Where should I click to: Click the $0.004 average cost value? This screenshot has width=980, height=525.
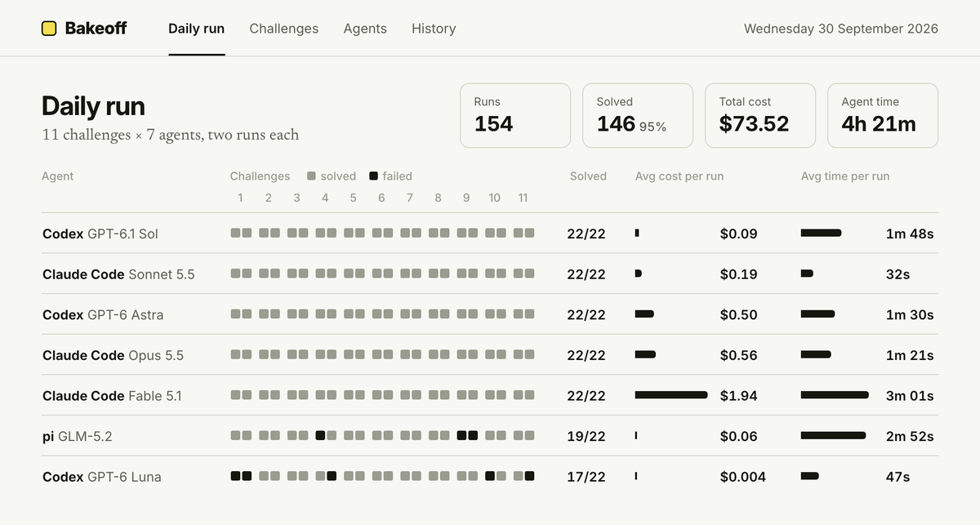click(x=743, y=477)
